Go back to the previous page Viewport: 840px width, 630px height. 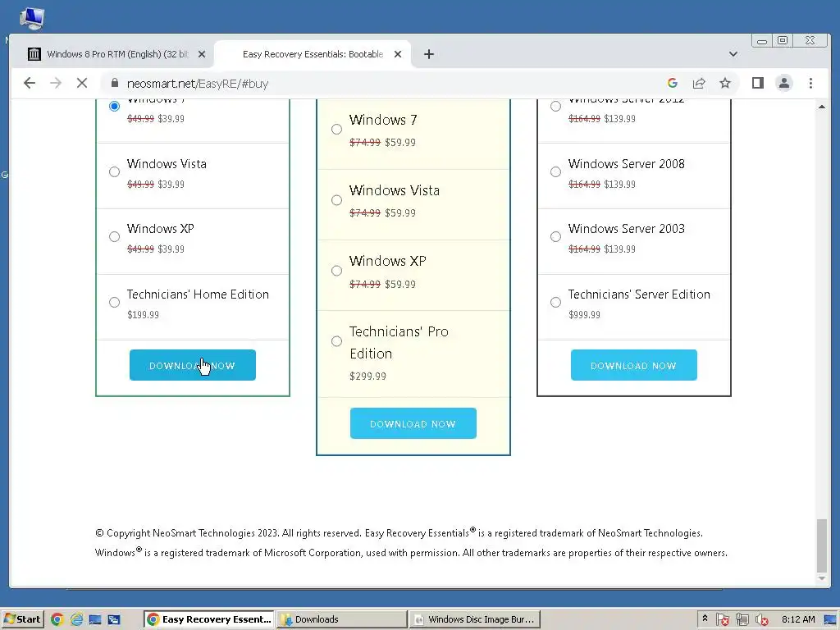point(30,83)
